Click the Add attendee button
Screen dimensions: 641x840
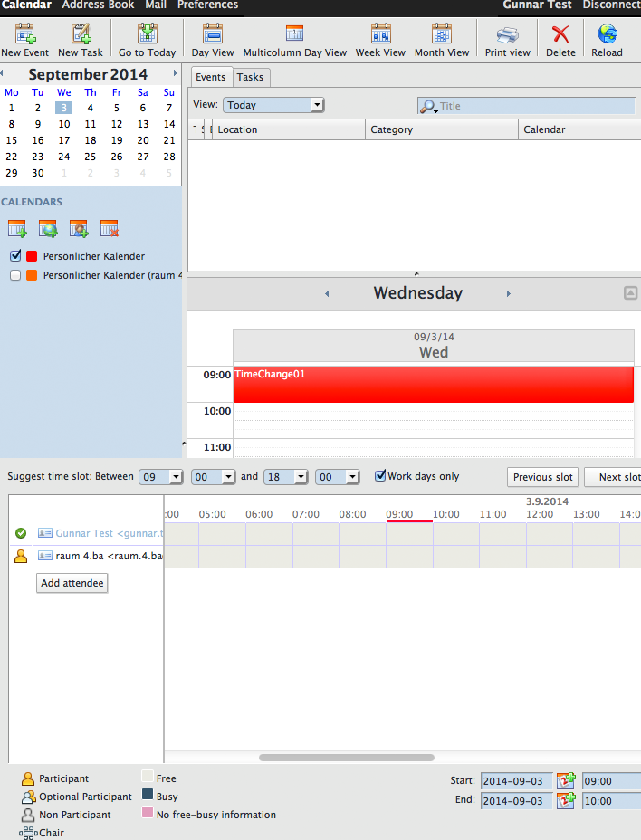72,584
